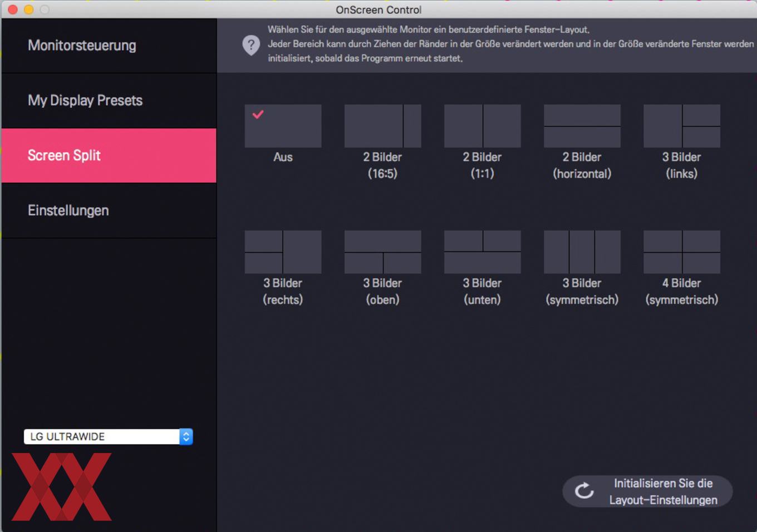Click the yellow minimize window button

click(x=28, y=9)
